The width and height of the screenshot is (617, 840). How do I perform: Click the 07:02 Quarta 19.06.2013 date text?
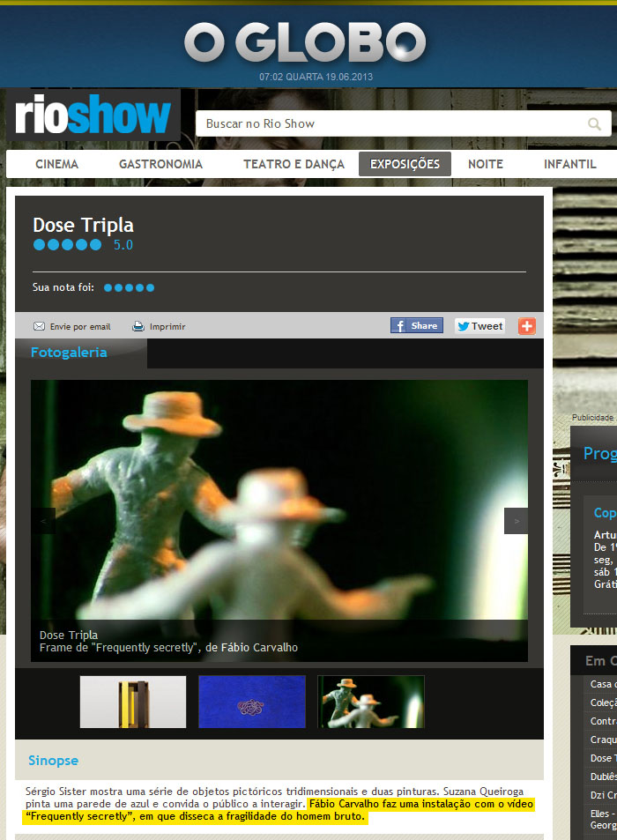tap(316, 77)
